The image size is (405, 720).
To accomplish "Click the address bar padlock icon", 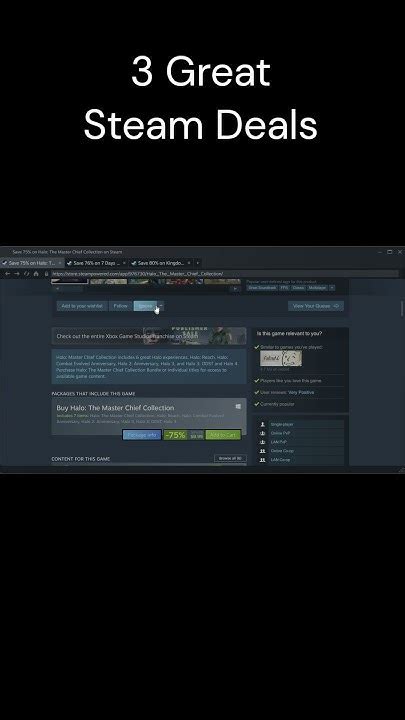I will coord(46,274).
